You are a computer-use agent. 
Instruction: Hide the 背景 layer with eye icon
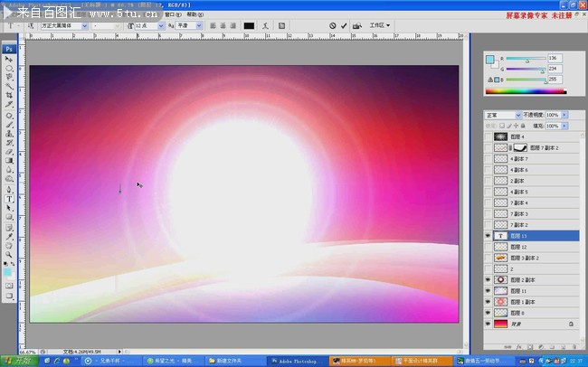click(489, 323)
